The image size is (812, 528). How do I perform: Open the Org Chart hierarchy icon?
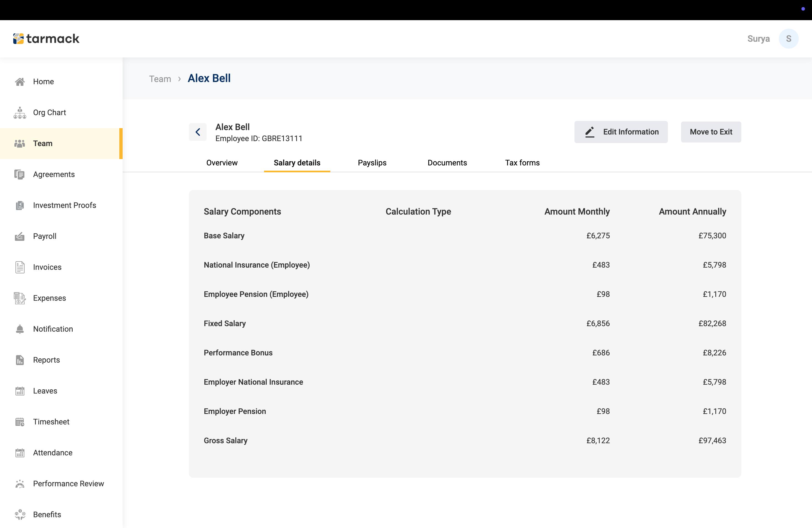coord(20,113)
